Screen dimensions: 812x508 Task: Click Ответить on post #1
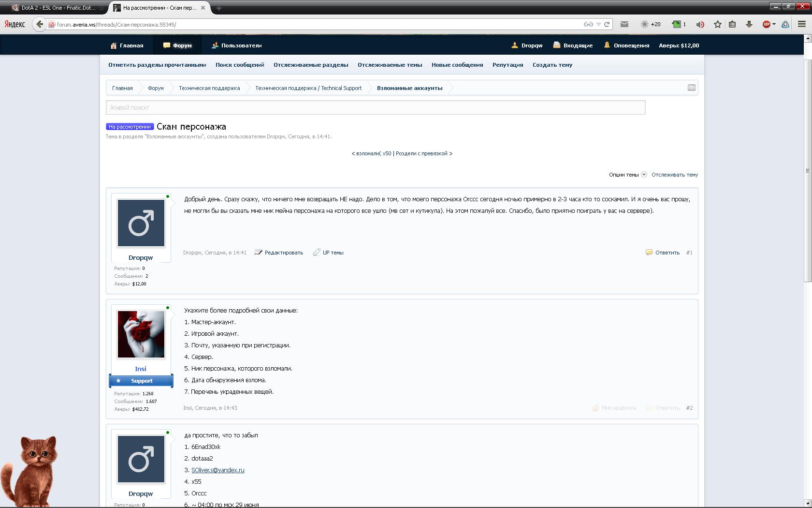coord(663,253)
